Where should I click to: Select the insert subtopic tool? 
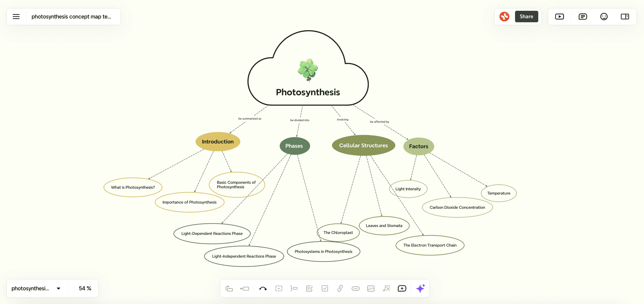pos(245,288)
